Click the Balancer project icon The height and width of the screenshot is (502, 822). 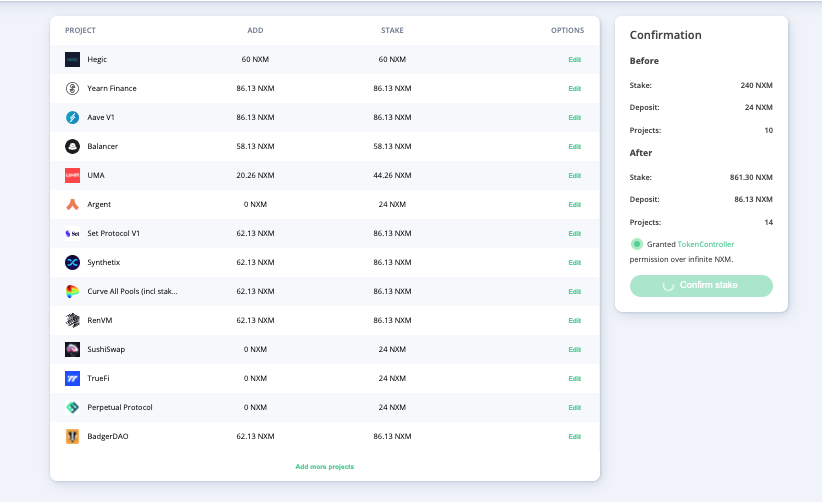click(x=72, y=146)
